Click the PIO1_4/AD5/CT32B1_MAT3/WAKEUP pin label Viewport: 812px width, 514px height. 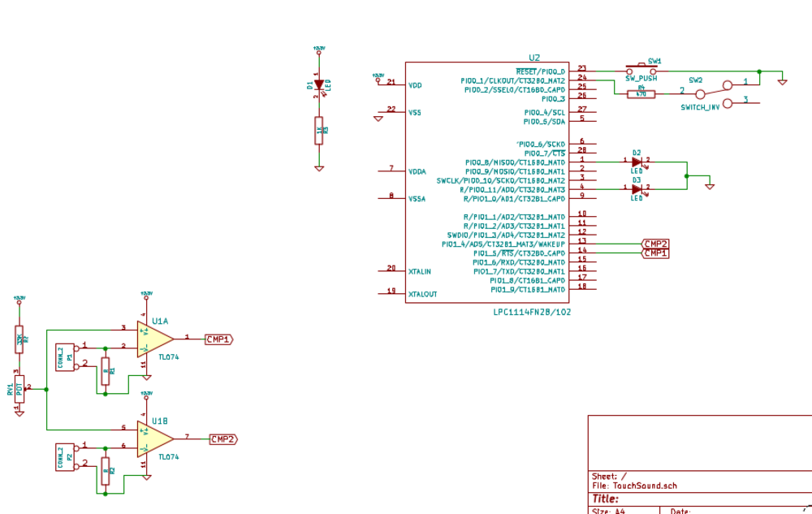pyautogui.click(x=503, y=244)
